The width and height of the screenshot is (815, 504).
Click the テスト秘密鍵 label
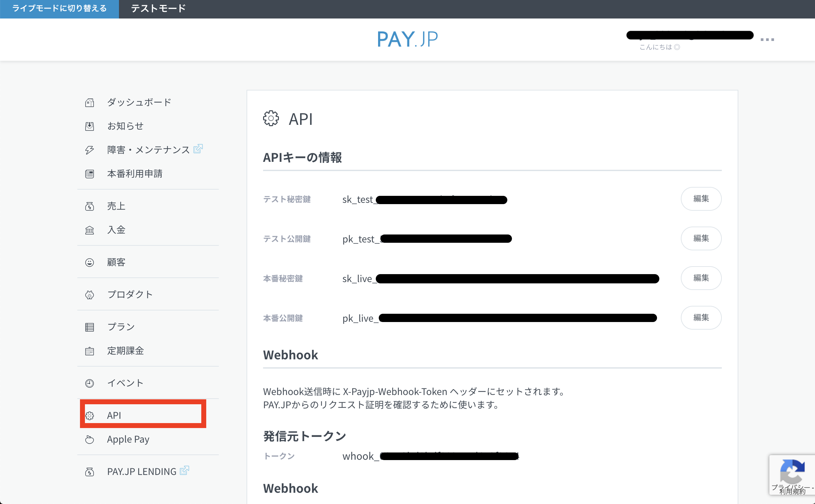click(x=287, y=199)
